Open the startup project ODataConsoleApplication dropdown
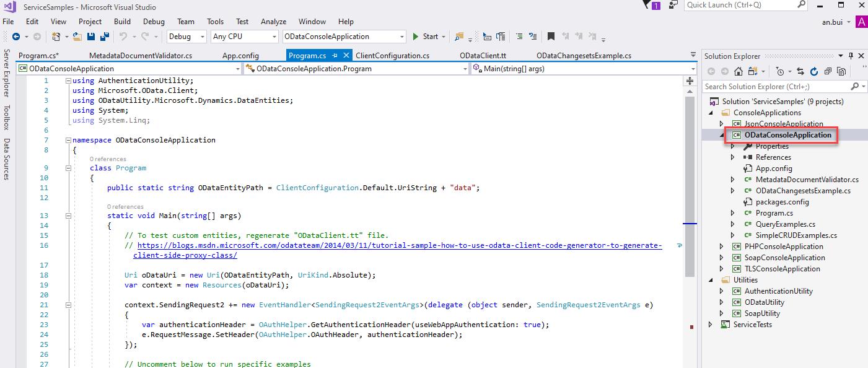Viewport: 868px width, 368px height. (x=344, y=37)
